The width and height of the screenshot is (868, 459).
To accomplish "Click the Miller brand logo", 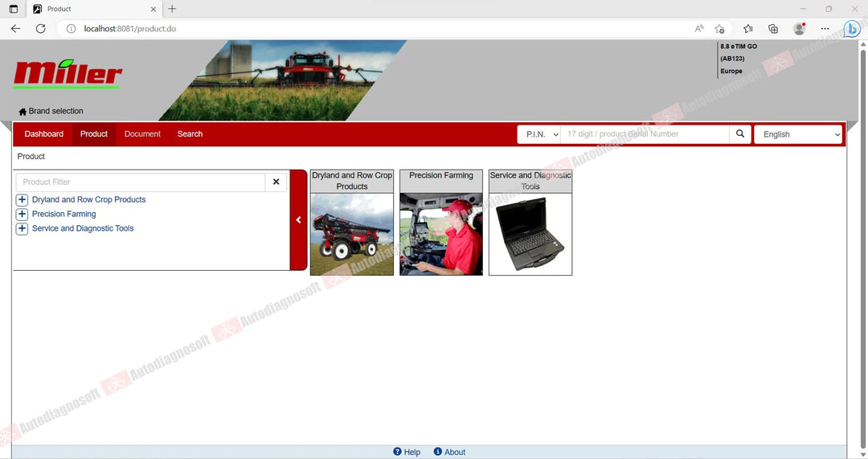I will 68,74.
